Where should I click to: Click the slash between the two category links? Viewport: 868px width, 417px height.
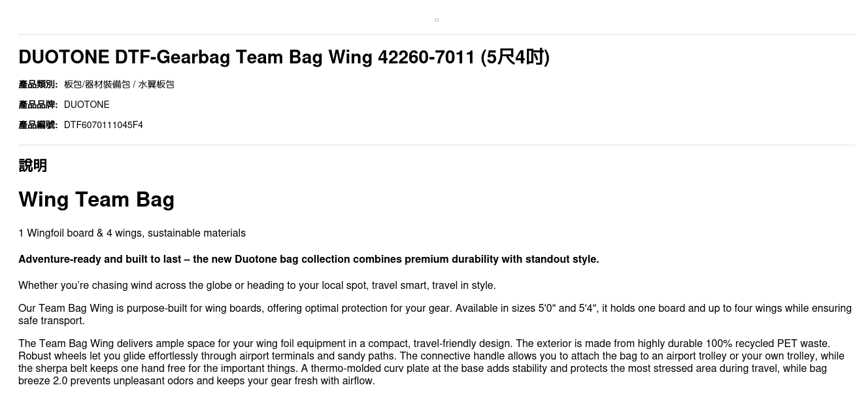[x=134, y=84]
